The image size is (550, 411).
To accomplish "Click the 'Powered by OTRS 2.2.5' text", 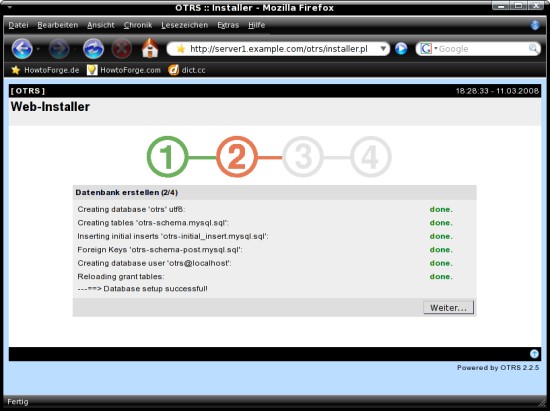I will tap(498, 368).
